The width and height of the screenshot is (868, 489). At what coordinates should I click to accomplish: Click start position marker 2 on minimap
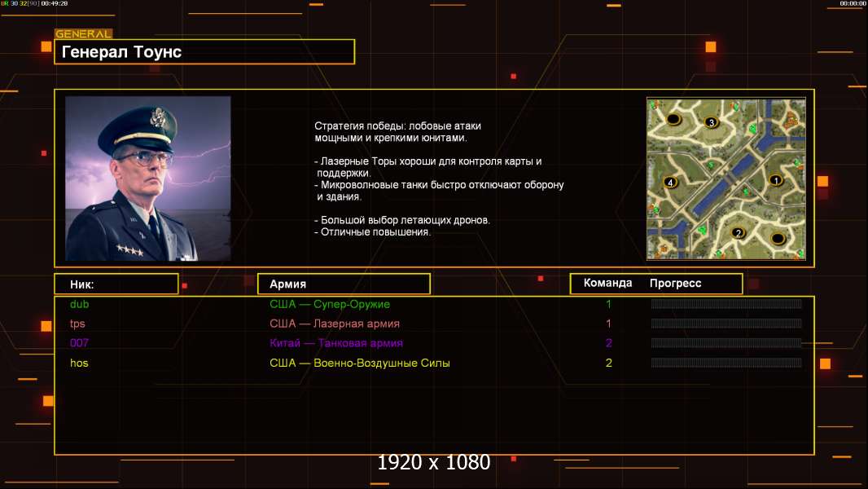click(x=738, y=232)
